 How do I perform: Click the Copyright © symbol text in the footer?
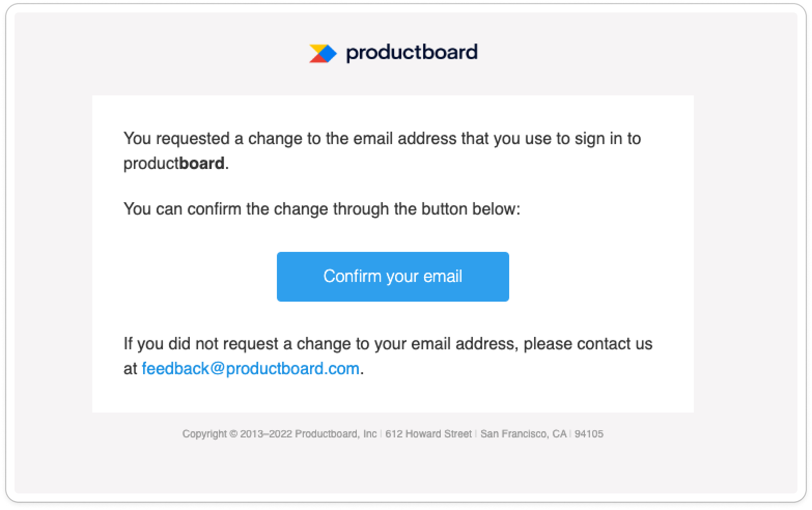(x=210, y=434)
